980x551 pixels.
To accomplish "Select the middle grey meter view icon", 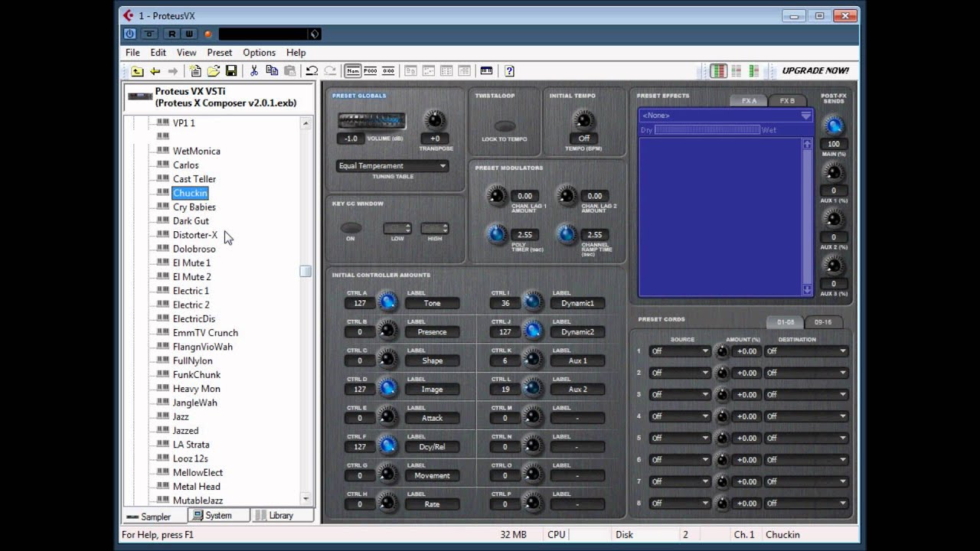I will tap(737, 71).
